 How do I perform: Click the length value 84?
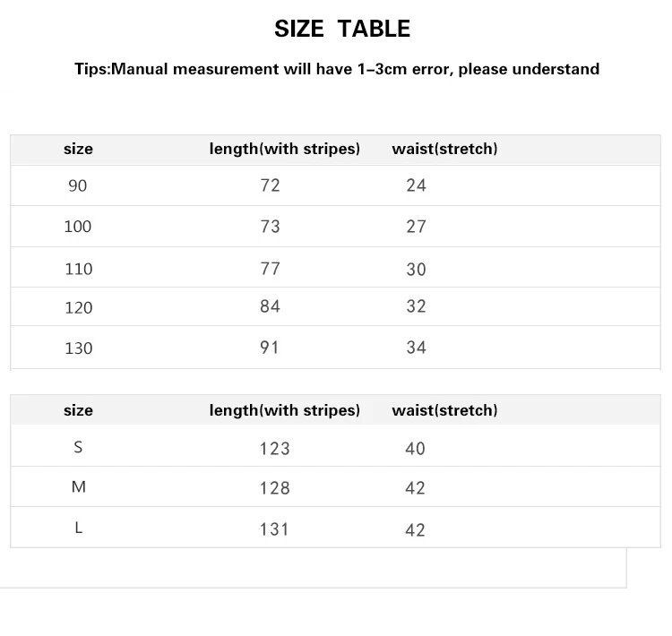[270, 306]
